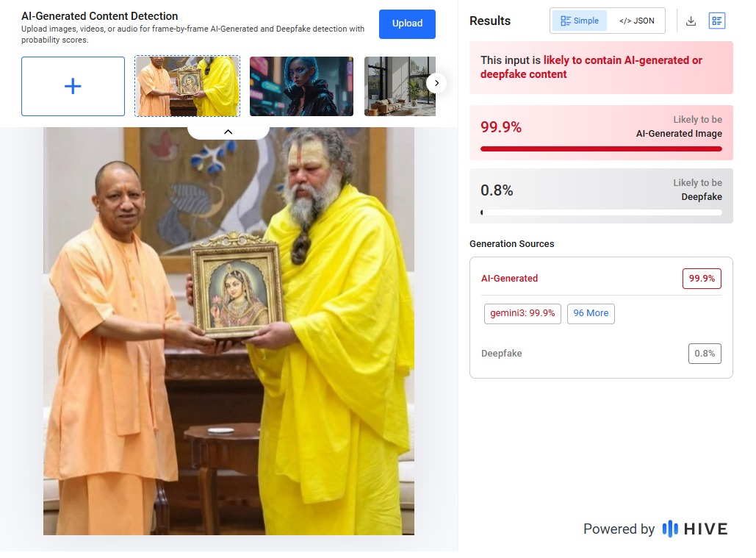
Task: Switch to Simple results view
Action: pyautogui.click(x=579, y=21)
